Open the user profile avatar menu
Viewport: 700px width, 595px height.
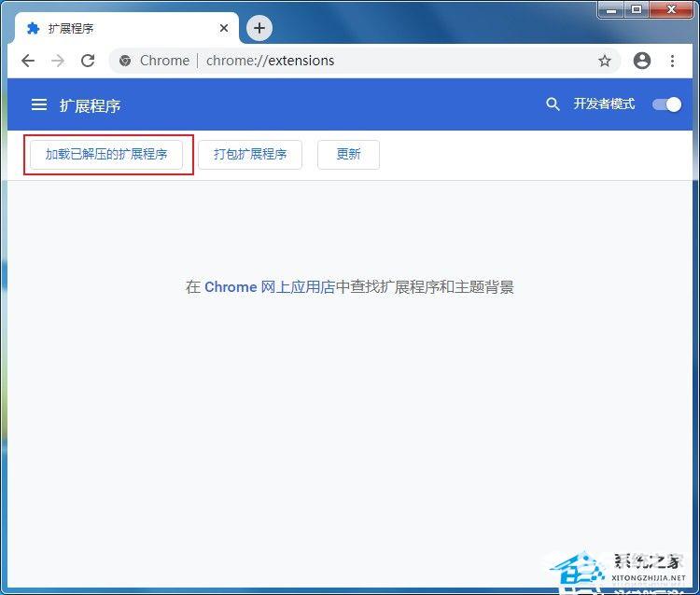642,61
